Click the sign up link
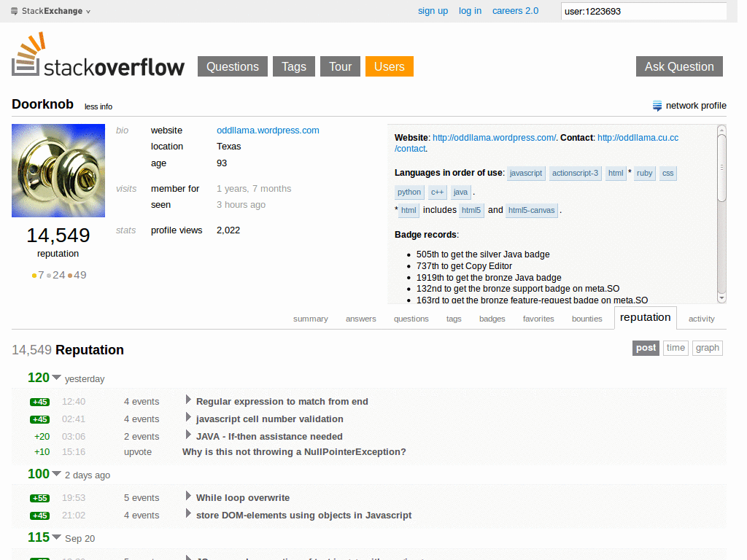The height and width of the screenshot is (560, 747). pos(433,11)
